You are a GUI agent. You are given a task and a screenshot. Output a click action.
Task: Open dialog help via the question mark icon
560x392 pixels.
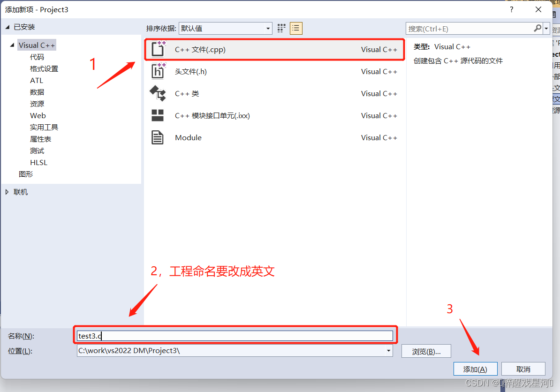(511, 9)
